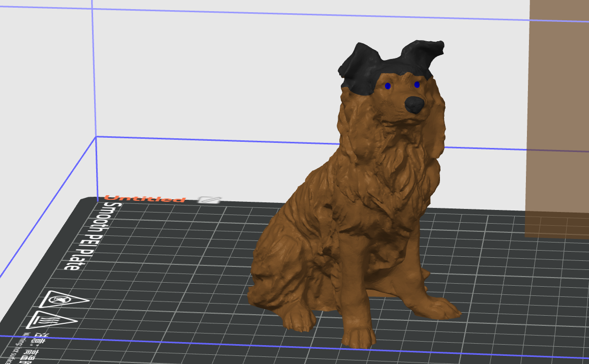589x364 pixels.
Task: Click the "Smooth PEI Plate" label on the bed
Action: click(92, 236)
